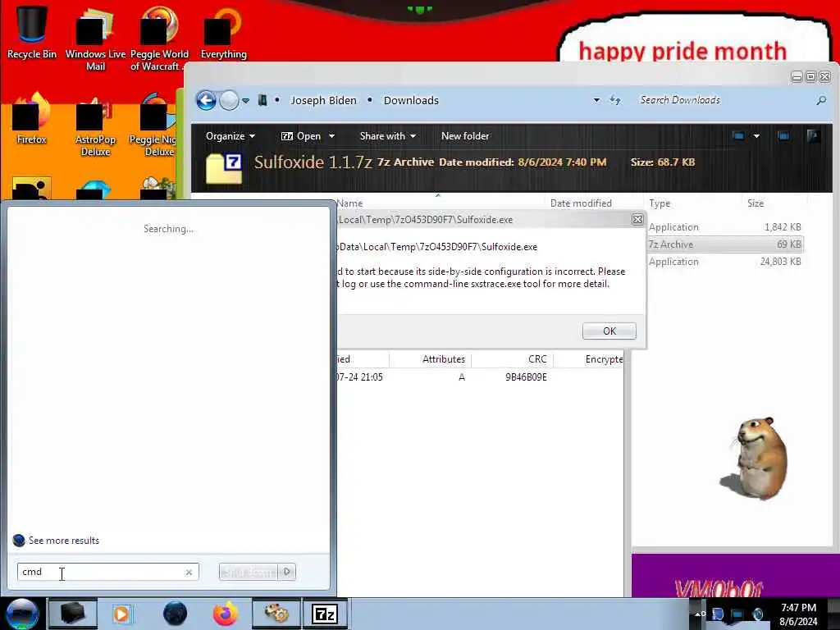Launch Firefox from the desktop icon

[32, 118]
